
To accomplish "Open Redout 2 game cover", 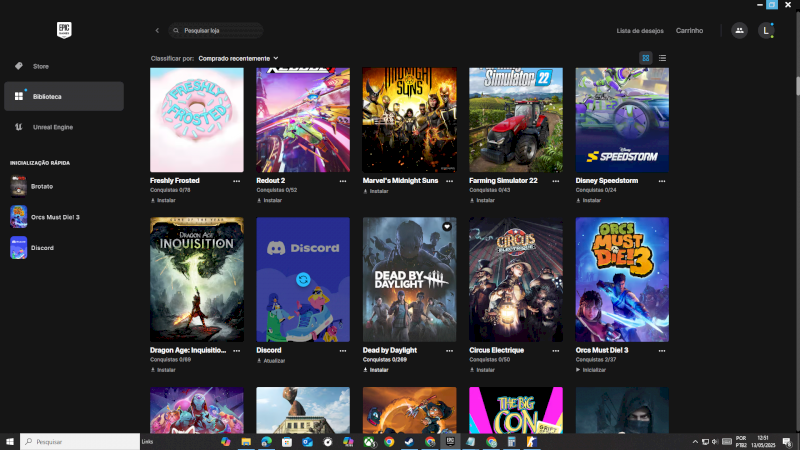I will coord(303,120).
